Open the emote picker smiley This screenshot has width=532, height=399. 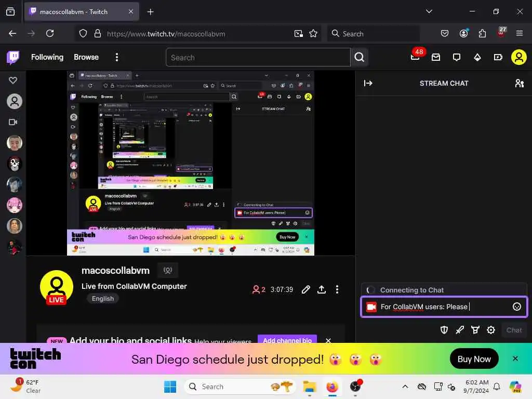tap(517, 307)
